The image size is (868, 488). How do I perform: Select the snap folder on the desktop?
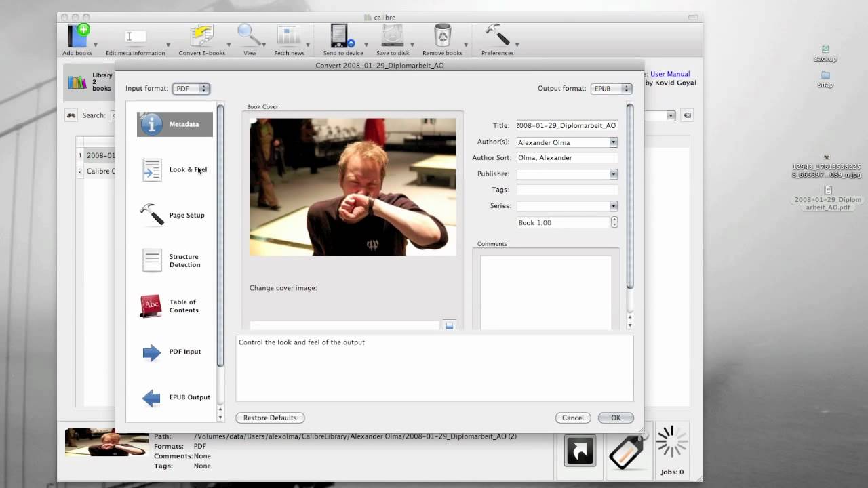coord(825,79)
